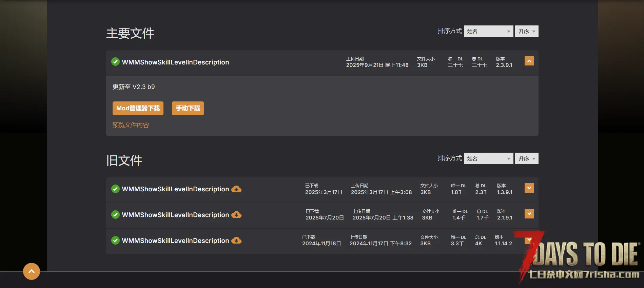Click green checkmark on version 1.3.9.1 old file

pos(115,189)
